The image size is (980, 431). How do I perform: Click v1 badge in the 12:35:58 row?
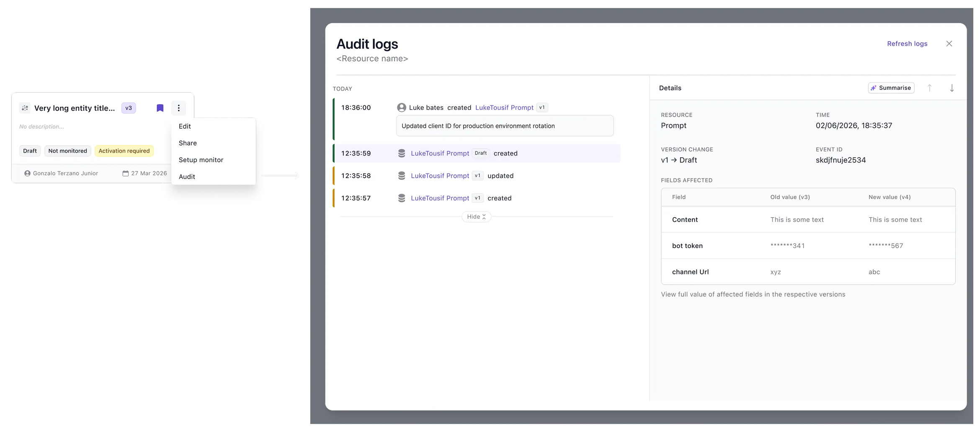[477, 176]
